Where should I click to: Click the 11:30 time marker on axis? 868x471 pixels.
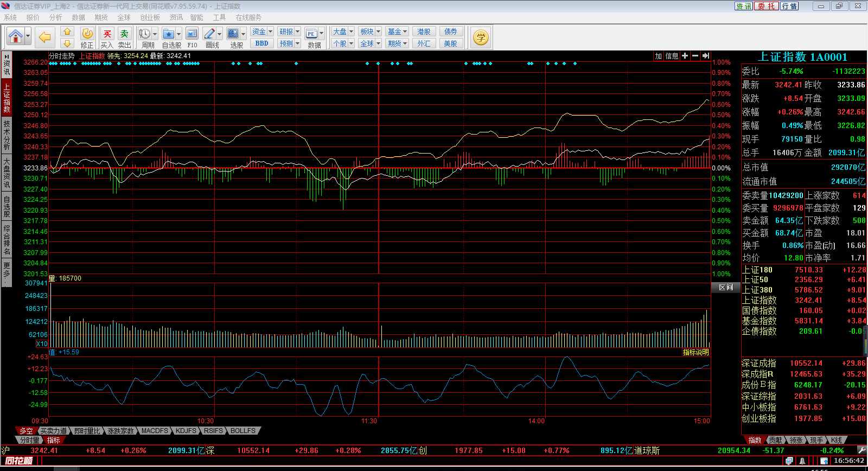pyautogui.click(x=369, y=421)
